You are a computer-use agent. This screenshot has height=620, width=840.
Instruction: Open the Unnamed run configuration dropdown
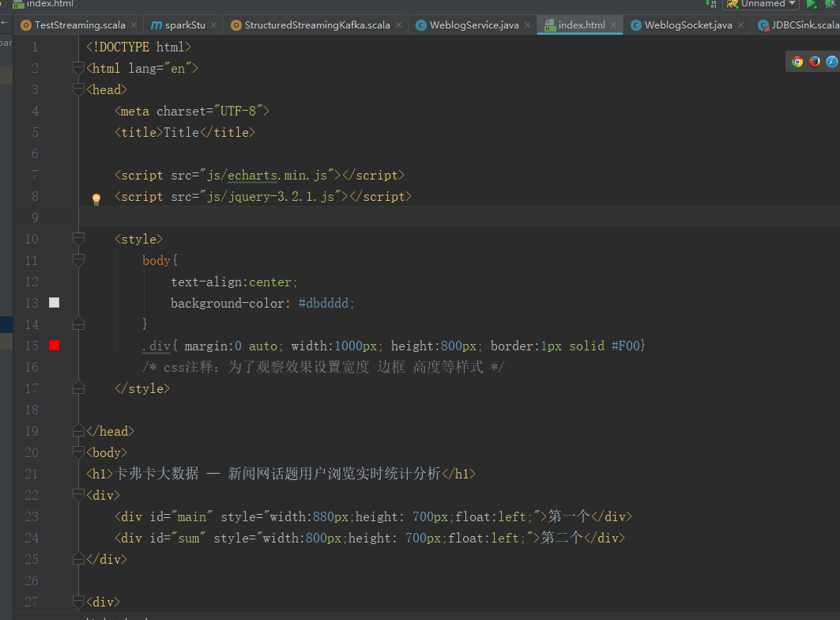(x=761, y=4)
